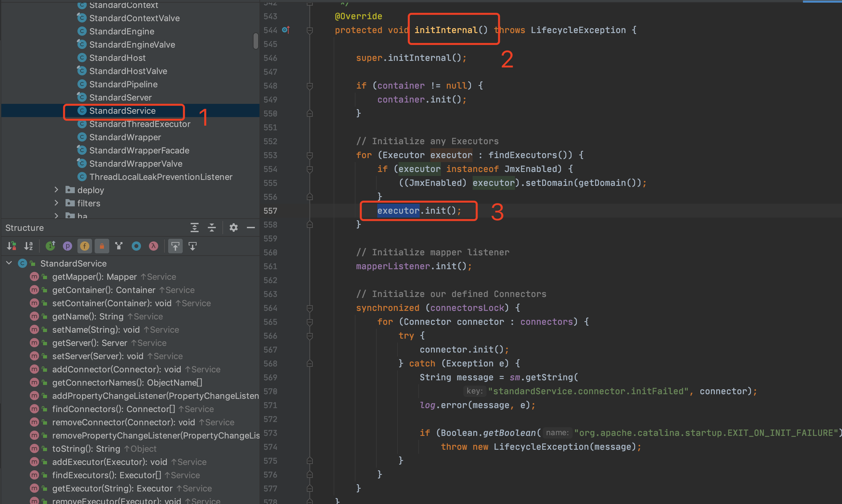
Task: Click Sort Alphabetically icon in Structure
Action: [28, 246]
